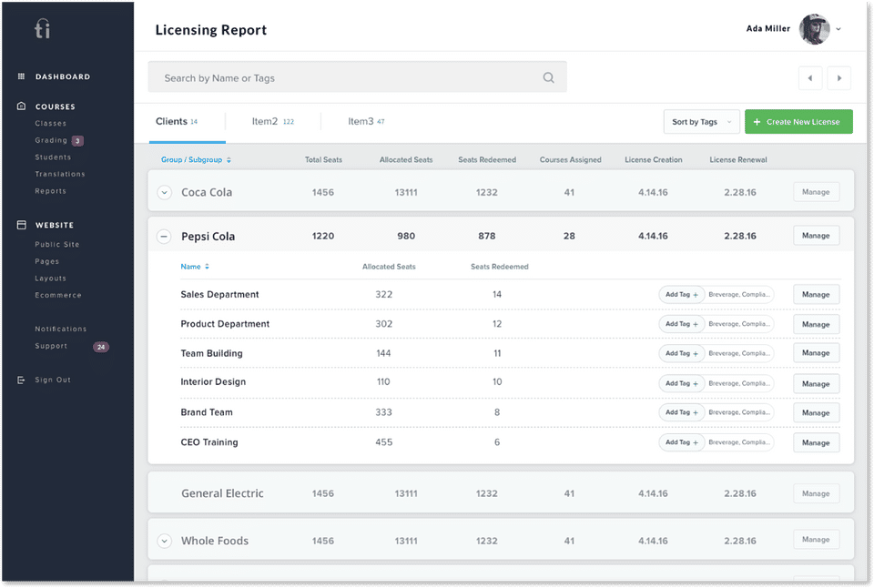Open the Ada Miller account menu arrow
Screen dimensions: 874x588
point(838,29)
